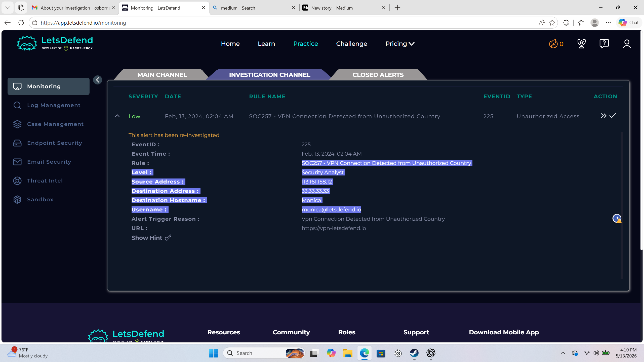The width and height of the screenshot is (644, 362).
Task: Click the checkmark close alert icon
Action: 613,115
